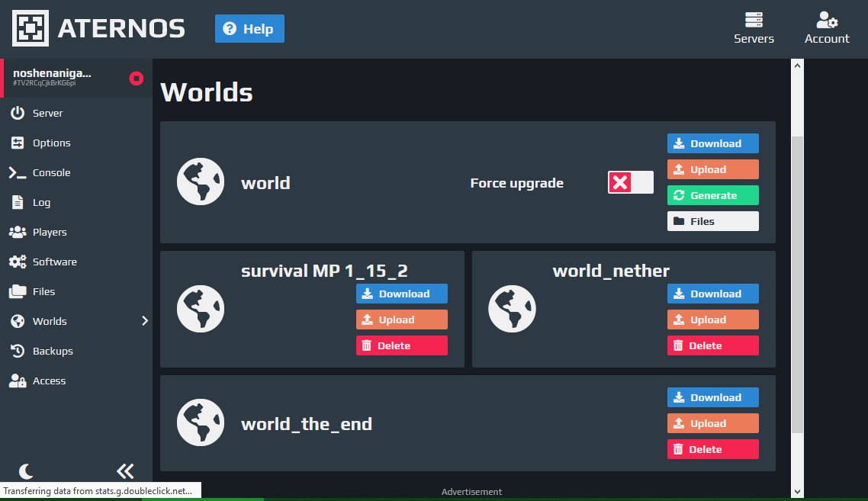Delete the world_the_end world
This screenshot has height=501, width=868.
(713, 449)
